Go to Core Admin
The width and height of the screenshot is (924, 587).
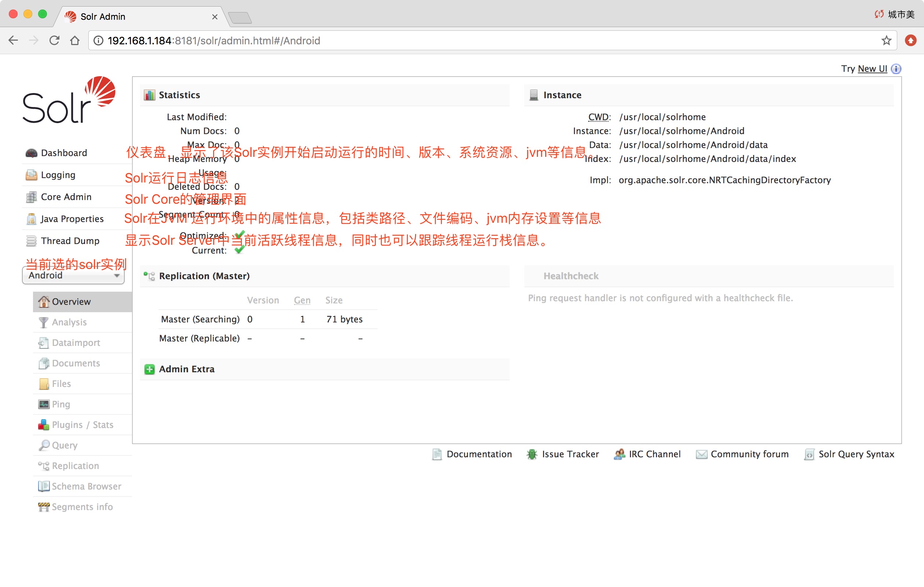[x=66, y=197]
